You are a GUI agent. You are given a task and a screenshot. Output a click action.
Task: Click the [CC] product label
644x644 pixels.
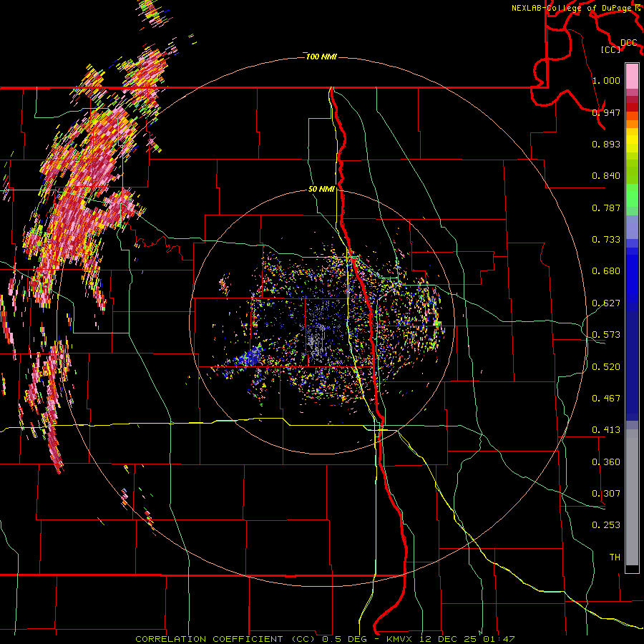[x=610, y=49]
